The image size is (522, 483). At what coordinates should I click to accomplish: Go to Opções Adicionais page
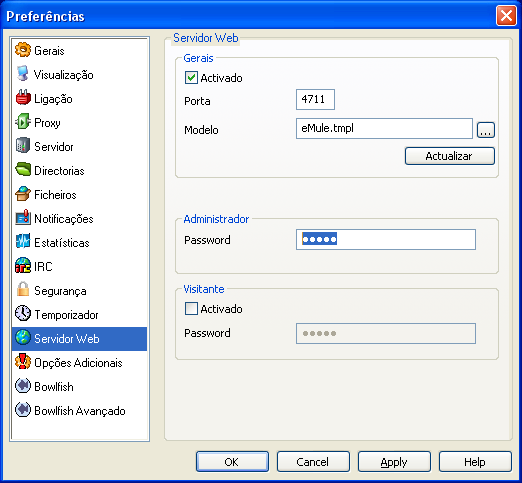78,363
